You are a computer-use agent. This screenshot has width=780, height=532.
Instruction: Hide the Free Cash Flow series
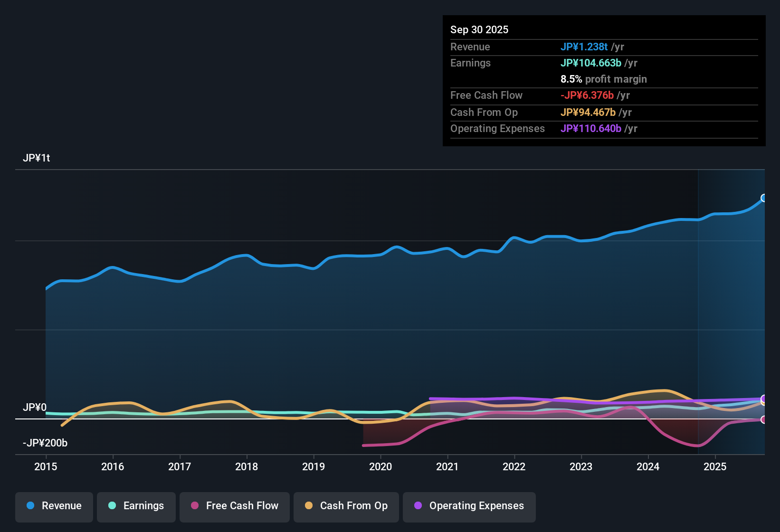(235, 506)
